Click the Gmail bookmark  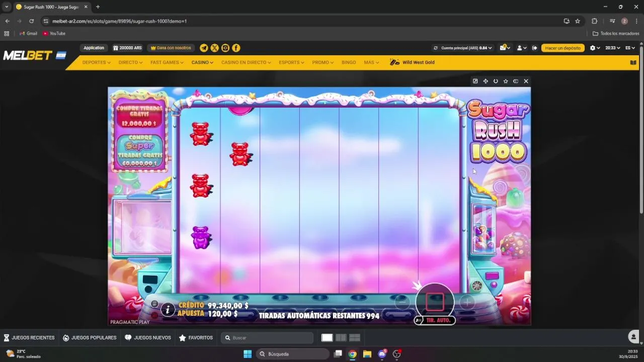pyautogui.click(x=28, y=33)
